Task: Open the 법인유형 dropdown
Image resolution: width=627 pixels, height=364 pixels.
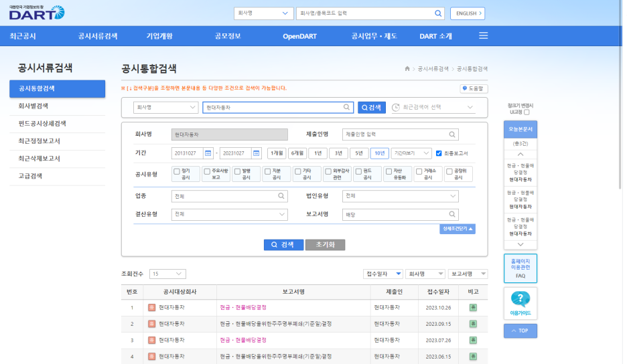Action: 401,196
